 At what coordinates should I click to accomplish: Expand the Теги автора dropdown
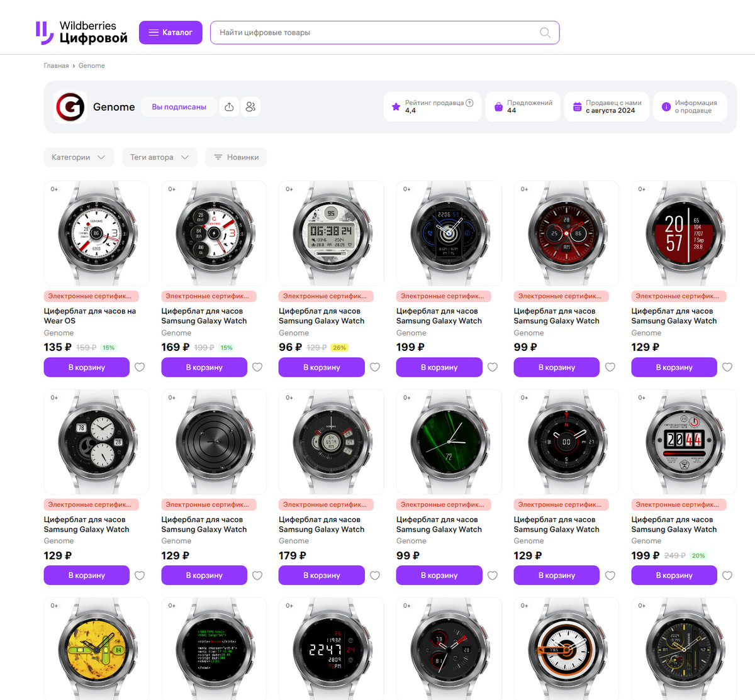click(159, 157)
